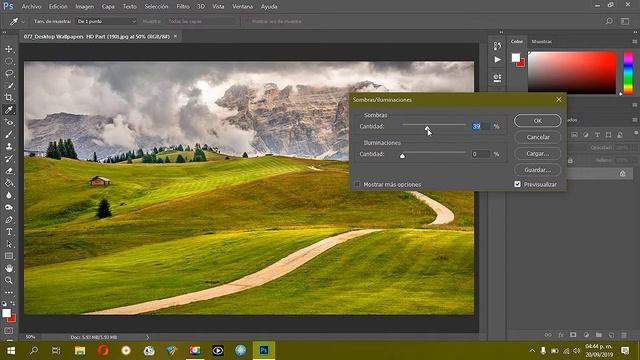Open the Archivo menu
640x360 pixels.
(31, 7)
